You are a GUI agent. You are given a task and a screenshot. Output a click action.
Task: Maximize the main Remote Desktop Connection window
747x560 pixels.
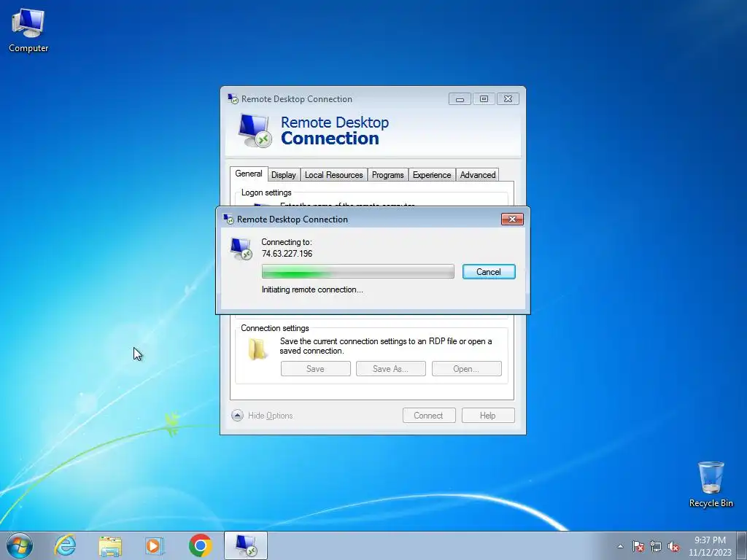click(x=484, y=98)
